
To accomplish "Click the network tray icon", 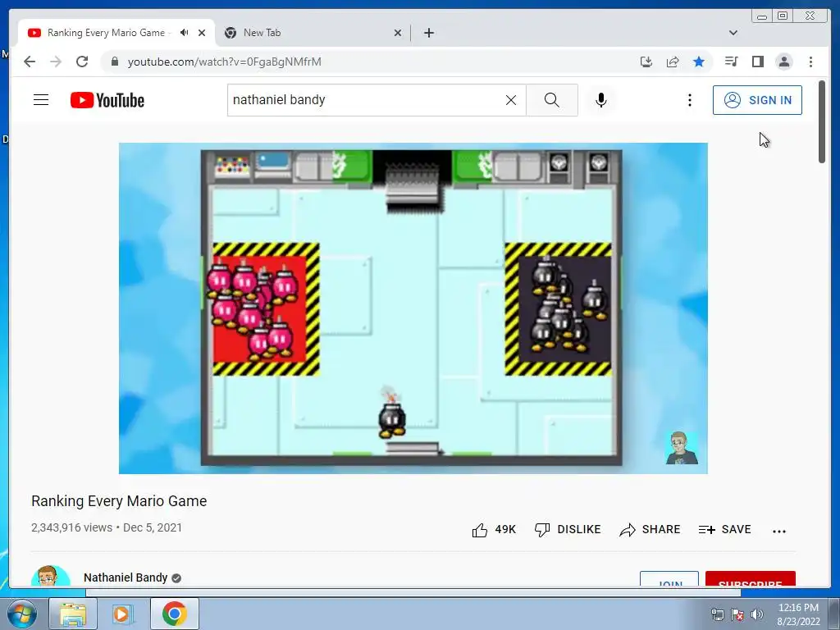I will tap(717, 614).
